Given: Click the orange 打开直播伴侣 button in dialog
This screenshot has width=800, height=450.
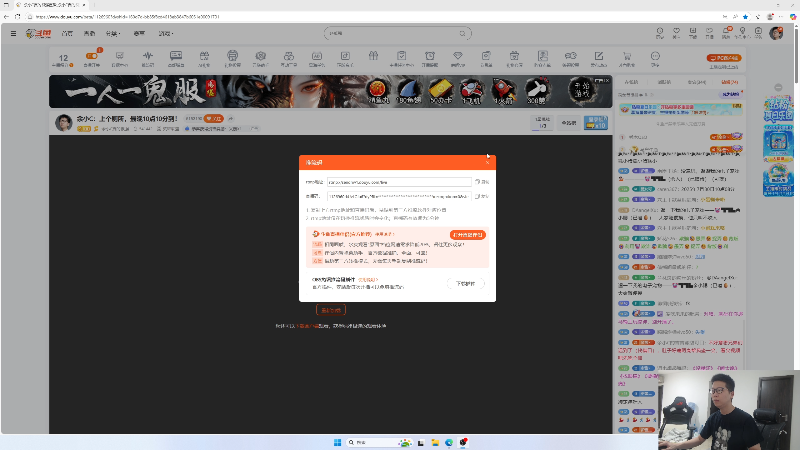Looking at the screenshot, I should [x=467, y=235].
